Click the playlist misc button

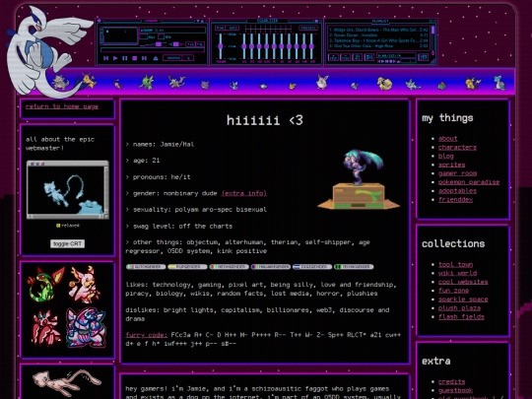point(369,57)
